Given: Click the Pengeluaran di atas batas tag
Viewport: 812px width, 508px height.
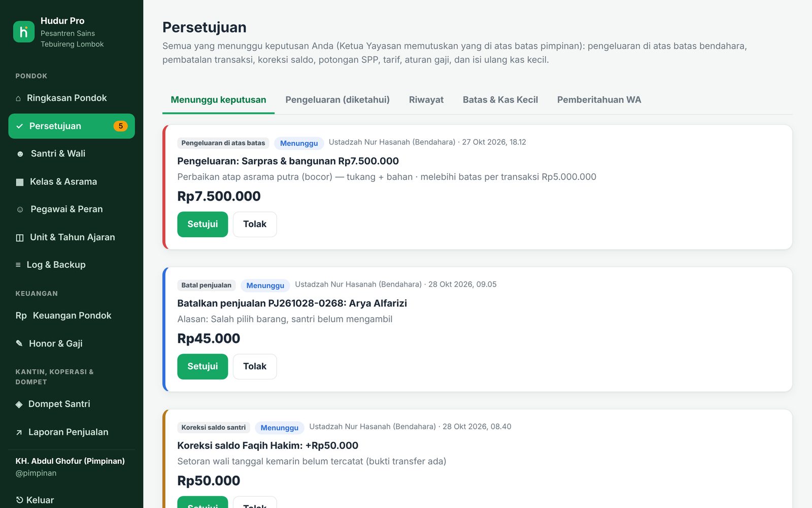Looking at the screenshot, I should pyautogui.click(x=223, y=143).
